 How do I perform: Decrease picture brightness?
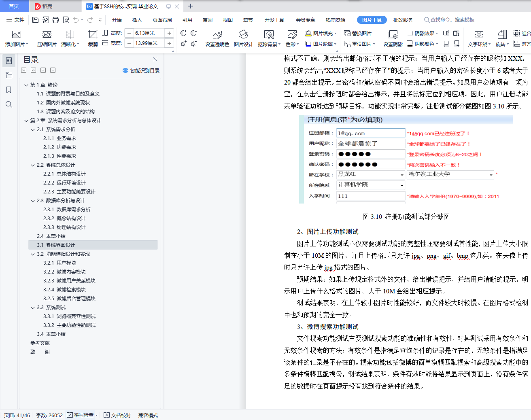point(193,43)
